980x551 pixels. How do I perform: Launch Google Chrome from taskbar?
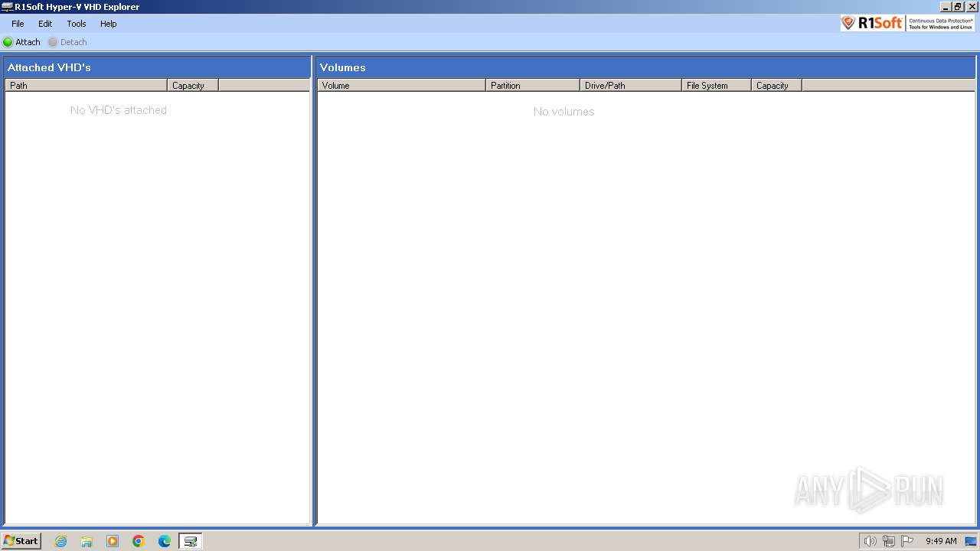[139, 541]
